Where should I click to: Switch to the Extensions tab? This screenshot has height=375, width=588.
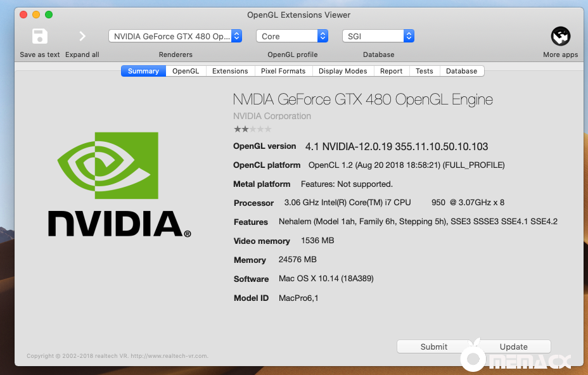click(230, 71)
